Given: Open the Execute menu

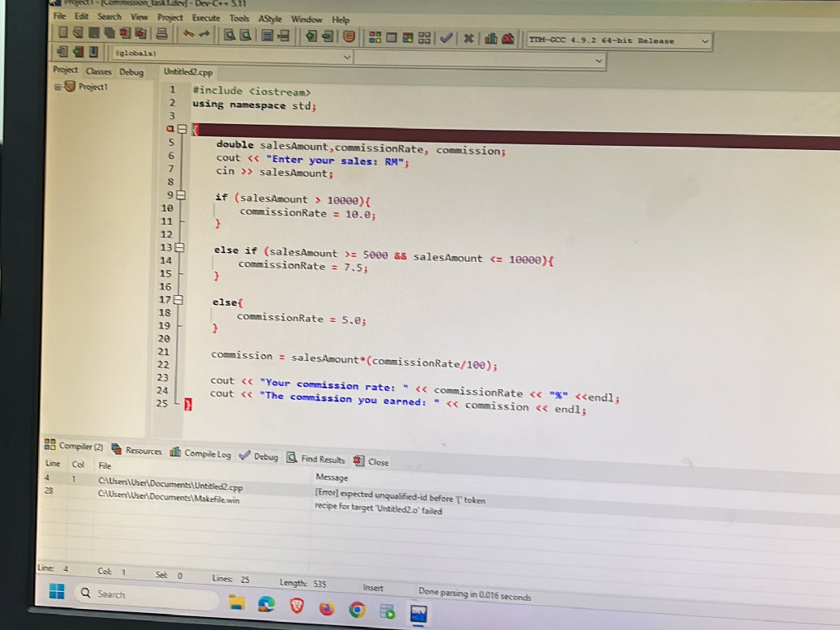Looking at the screenshot, I should (206, 19).
